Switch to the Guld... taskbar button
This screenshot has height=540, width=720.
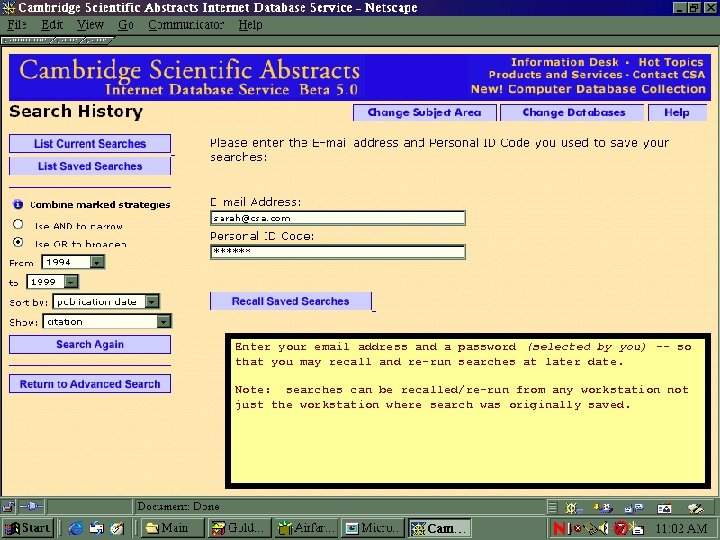pos(239,528)
